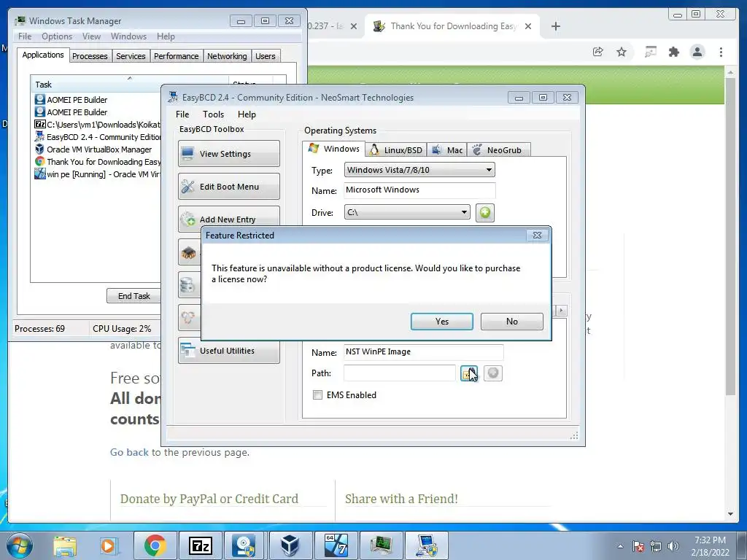Click the browse file icon next to Path

(x=469, y=373)
